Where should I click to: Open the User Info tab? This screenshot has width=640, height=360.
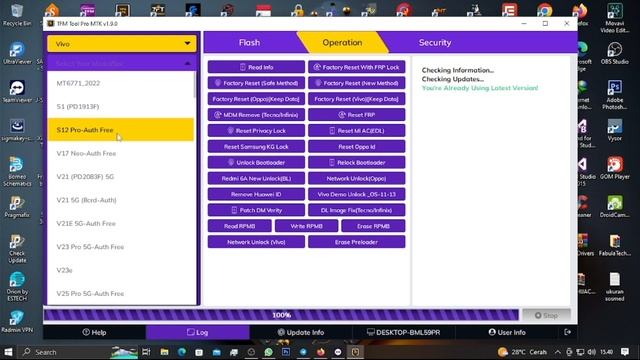[x=507, y=332]
